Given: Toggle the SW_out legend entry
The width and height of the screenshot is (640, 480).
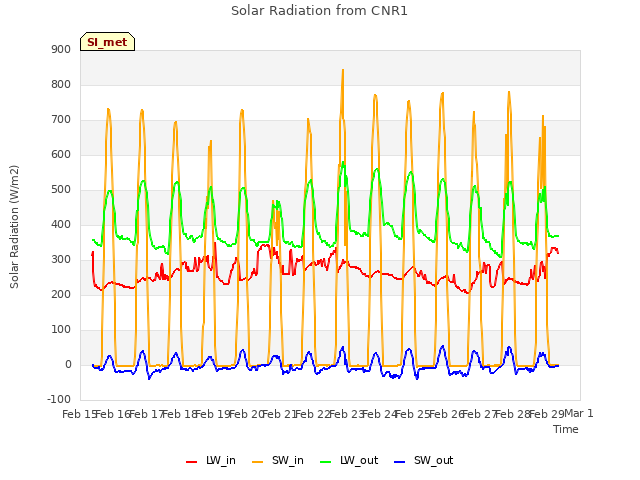Looking at the screenshot, I should [424, 460].
